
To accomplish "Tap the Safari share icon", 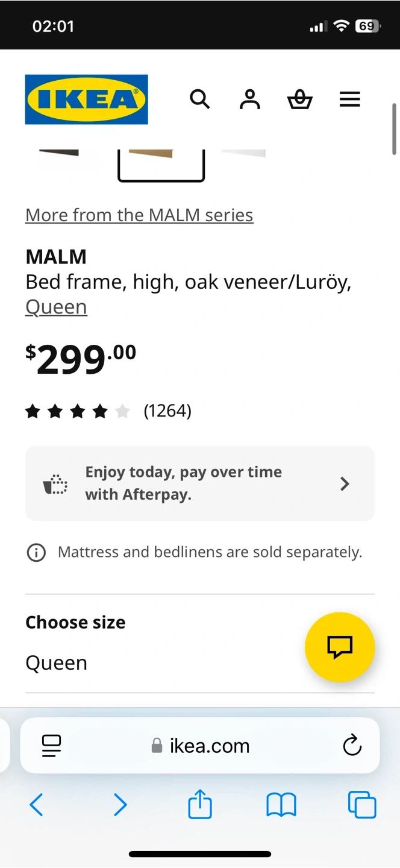I will click(200, 805).
